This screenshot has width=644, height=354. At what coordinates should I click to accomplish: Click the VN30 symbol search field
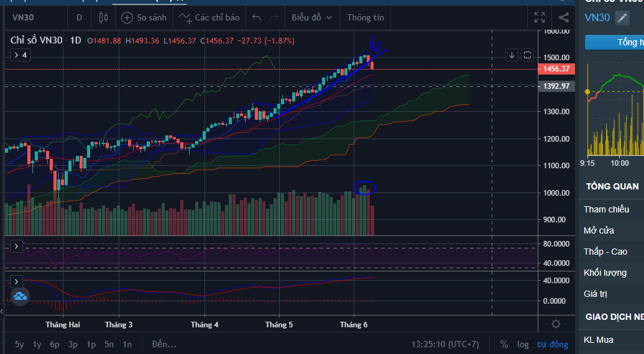pyautogui.click(x=31, y=17)
